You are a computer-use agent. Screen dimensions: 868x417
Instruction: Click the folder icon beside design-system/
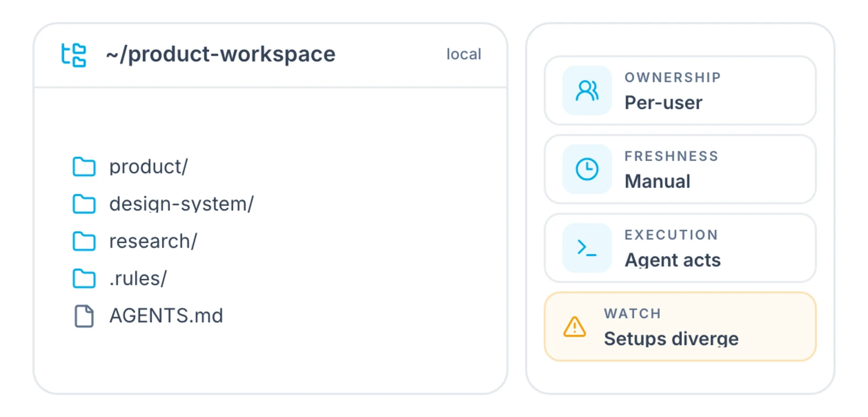tap(84, 204)
